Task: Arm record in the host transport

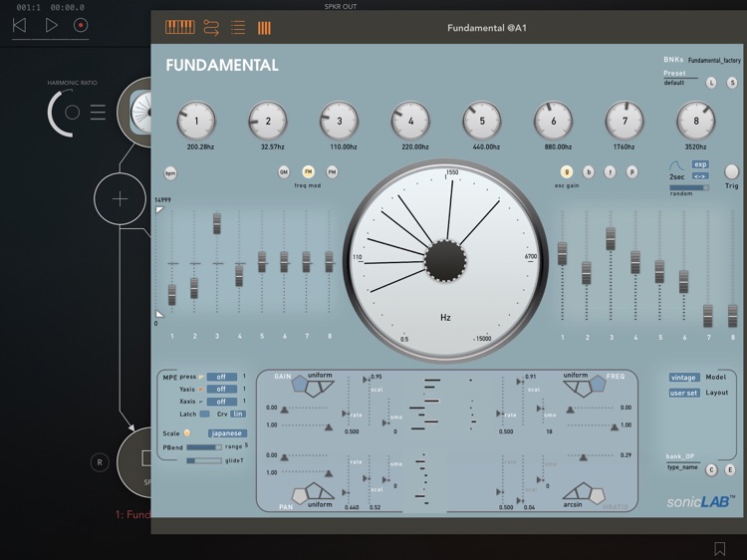Action: click(81, 25)
